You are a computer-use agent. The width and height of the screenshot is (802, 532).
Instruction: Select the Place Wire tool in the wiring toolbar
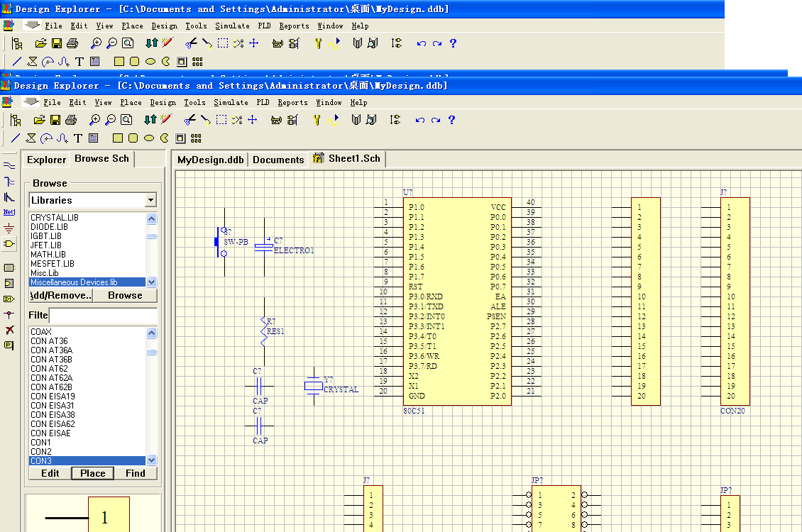click(x=9, y=165)
